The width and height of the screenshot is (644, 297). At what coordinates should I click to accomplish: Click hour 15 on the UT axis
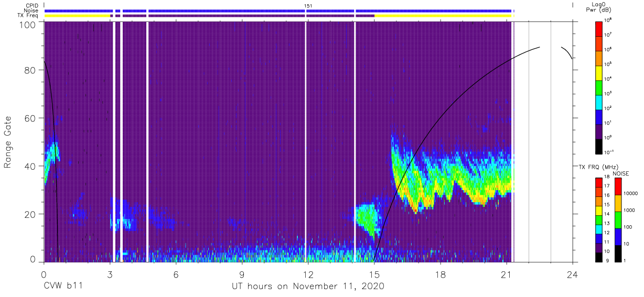[x=374, y=274]
